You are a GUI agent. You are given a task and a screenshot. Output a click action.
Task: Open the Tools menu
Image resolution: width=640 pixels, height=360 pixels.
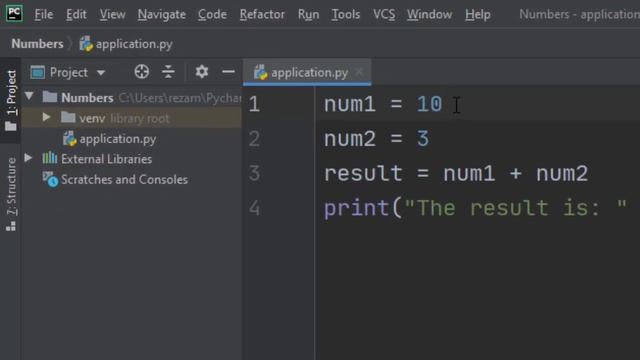coord(346,15)
